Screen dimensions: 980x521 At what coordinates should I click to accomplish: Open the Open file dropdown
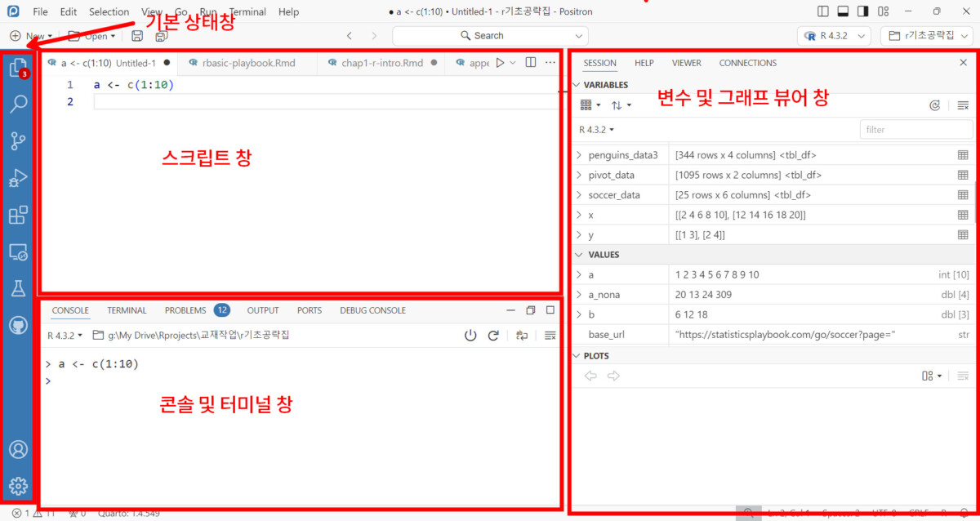point(91,36)
